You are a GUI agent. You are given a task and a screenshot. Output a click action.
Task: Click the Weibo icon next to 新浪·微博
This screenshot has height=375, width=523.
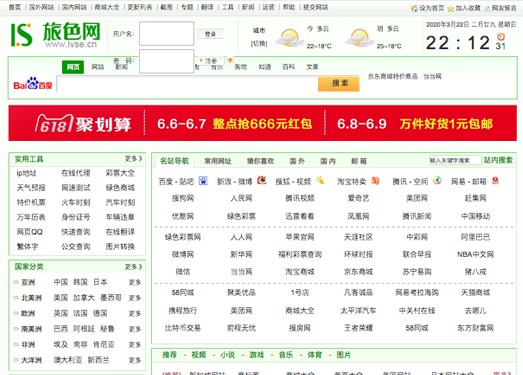(262, 180)
